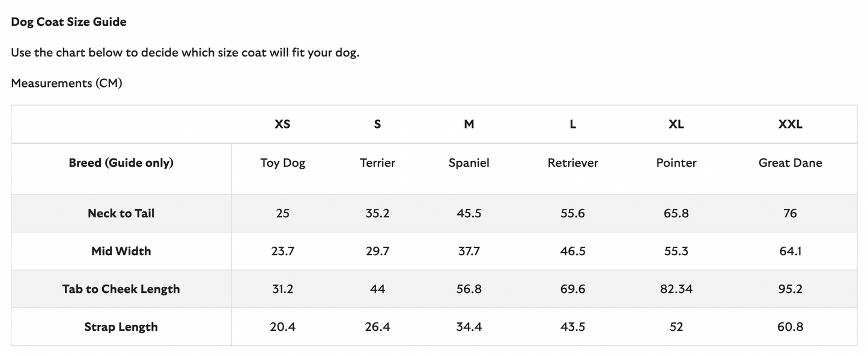
Task: Select the 82.34 Tab to Cheek value
Action: click(x=676, y=289)
